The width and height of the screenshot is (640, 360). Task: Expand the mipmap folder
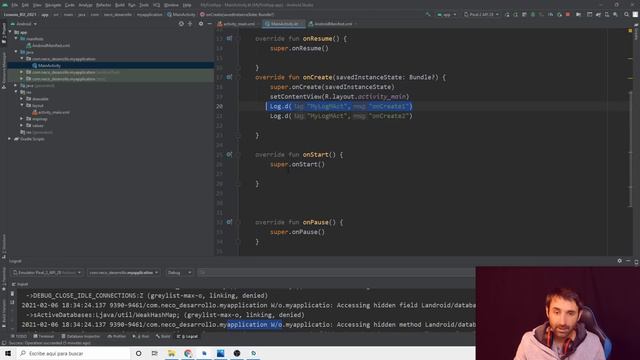[x=22, y=119]
